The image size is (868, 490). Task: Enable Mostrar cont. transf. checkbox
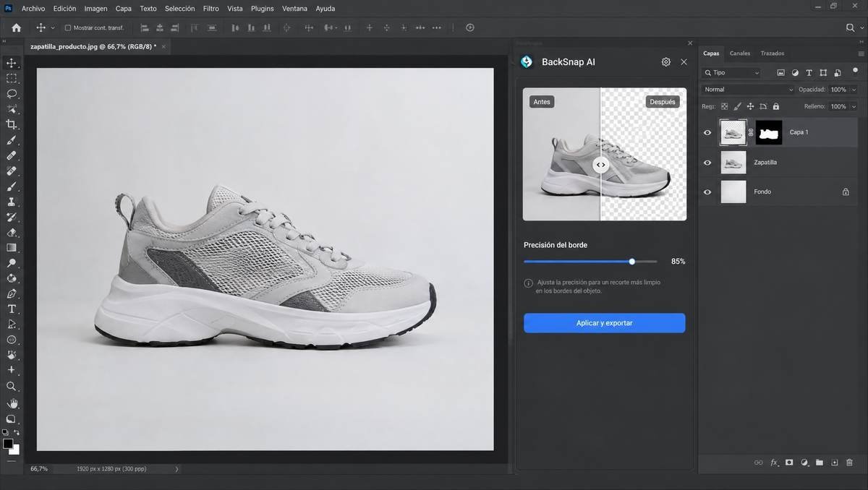click(x=68, y=28)
